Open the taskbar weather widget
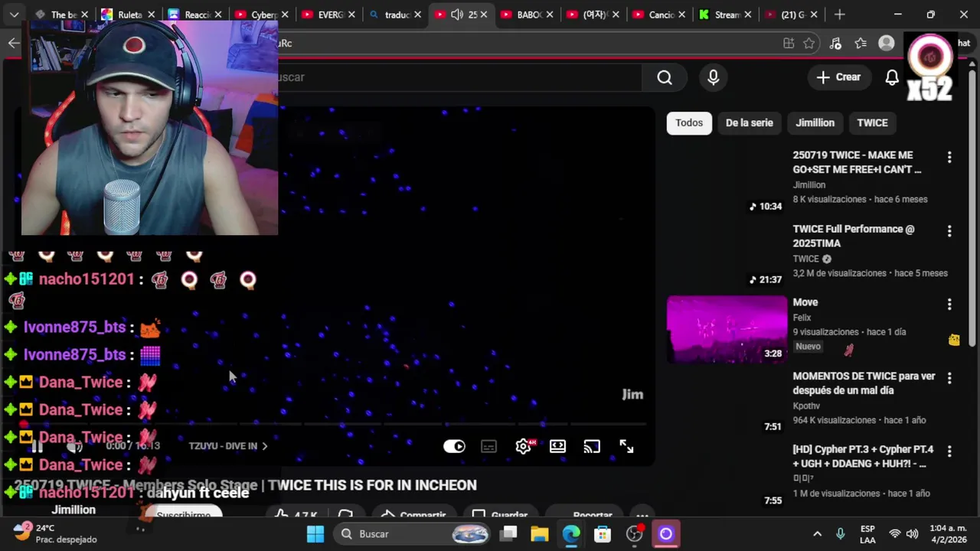 (55, 534)
